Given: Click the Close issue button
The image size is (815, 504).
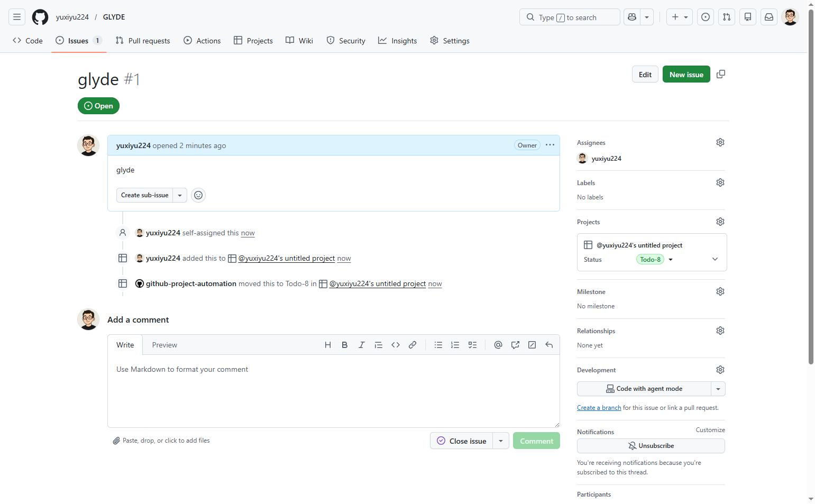Looking at the screenshot, I should [462, 441].
